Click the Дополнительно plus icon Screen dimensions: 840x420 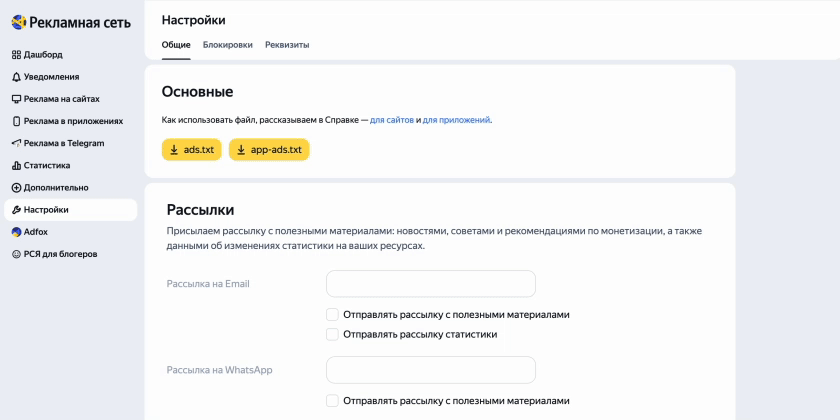point(16,188)
